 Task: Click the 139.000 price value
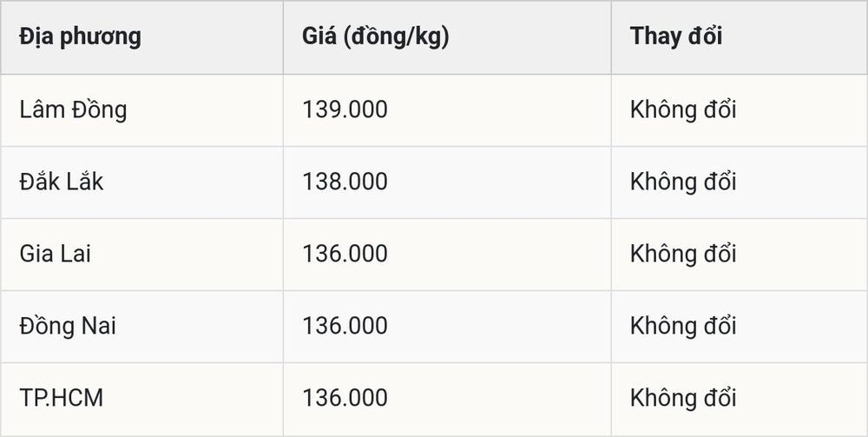(x=345, y=109)
